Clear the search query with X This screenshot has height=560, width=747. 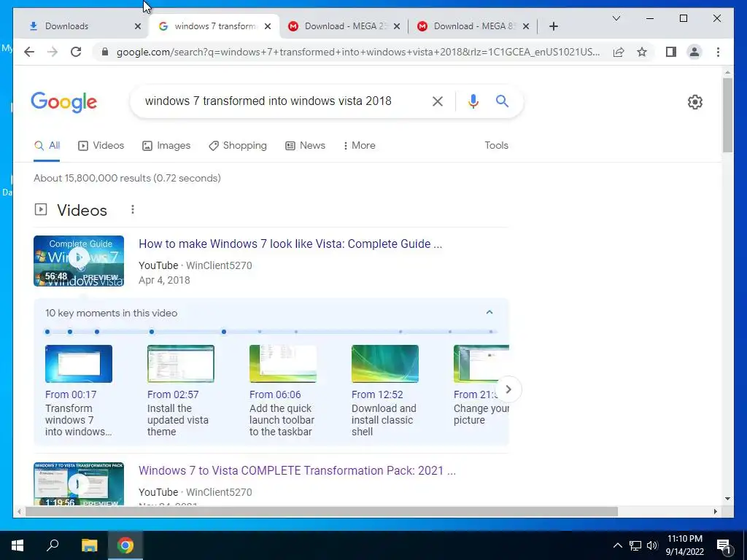438,101
